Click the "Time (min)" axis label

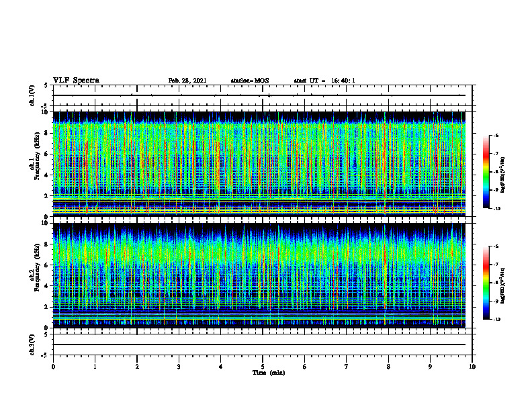269,373
